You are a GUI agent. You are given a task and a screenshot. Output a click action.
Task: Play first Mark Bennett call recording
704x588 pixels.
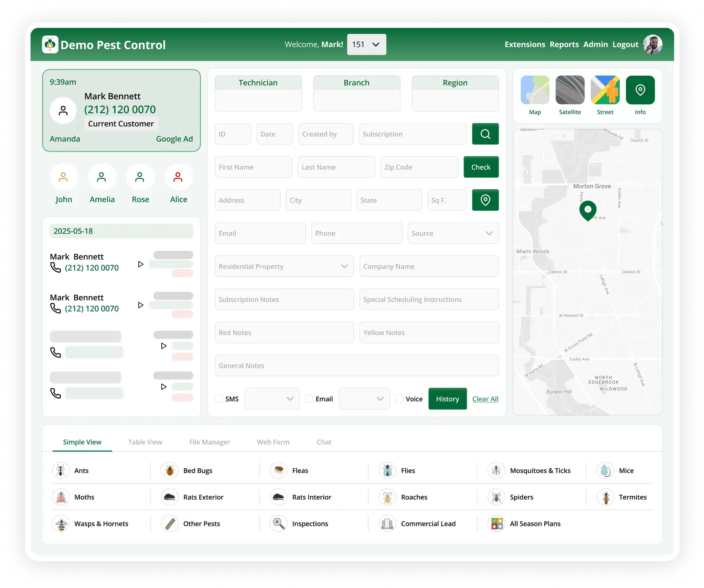[x=140, y=264]
